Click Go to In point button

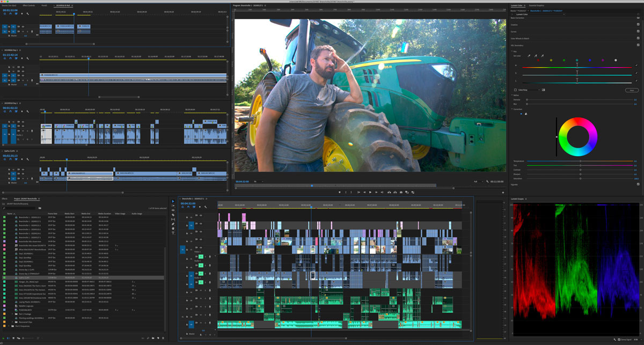click(x=358, y=192)
